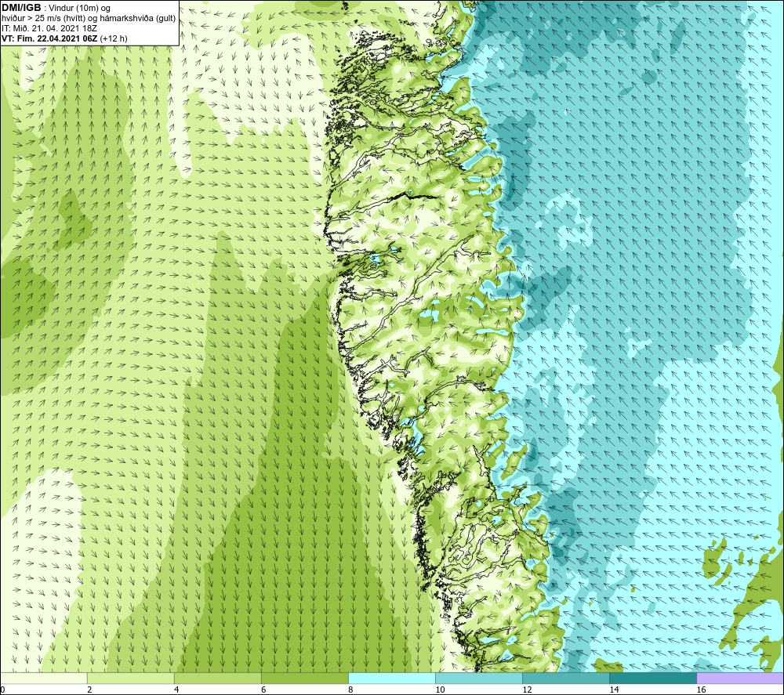Click the legend label '14'

[614, 690]
